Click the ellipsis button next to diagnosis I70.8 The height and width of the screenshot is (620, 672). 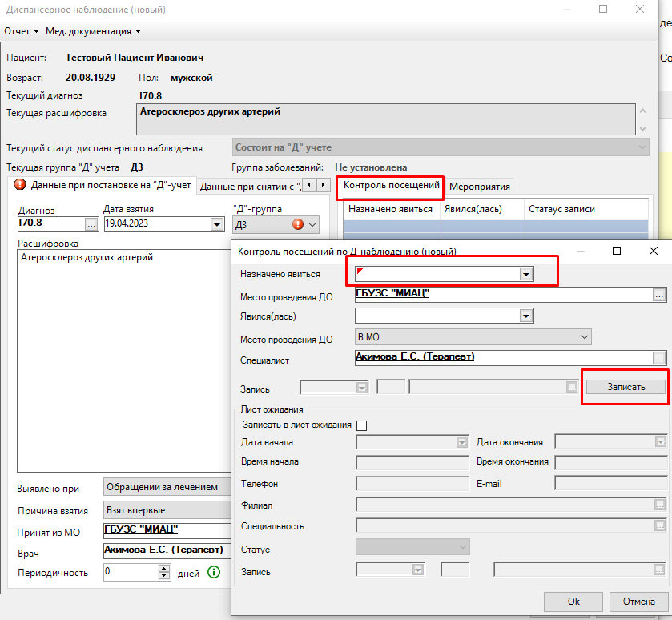coord(91,224)
